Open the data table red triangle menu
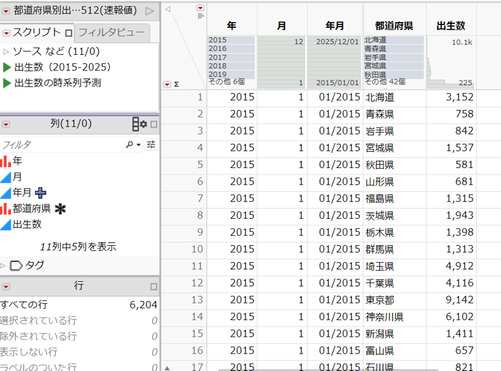The image size is (501, 371). (x=6, y=11)
